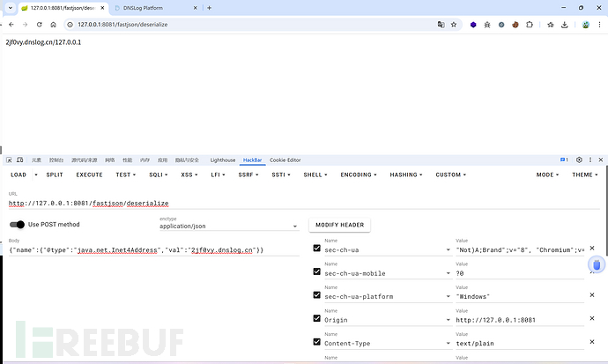Click the MODIFY HEADER button
Image resolution: width=608 pixels, height=364 pixels.
[x=339, y=224]
